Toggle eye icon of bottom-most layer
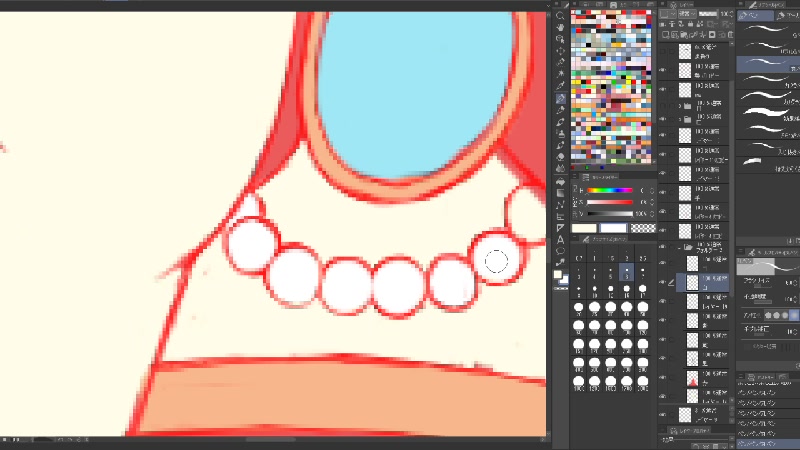800x450 pixels. pos(663,414)
